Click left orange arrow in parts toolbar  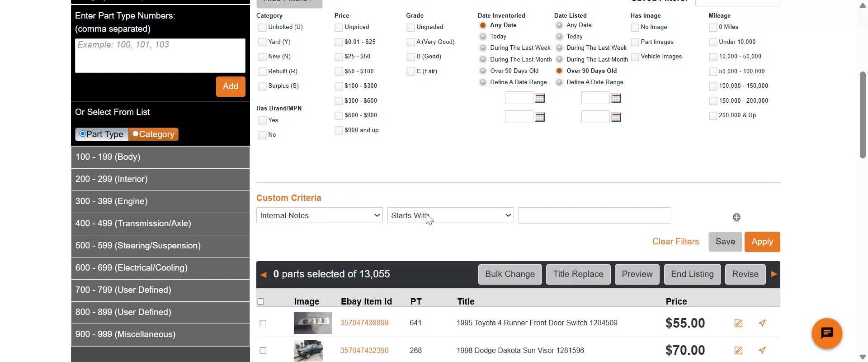(264, 275)
